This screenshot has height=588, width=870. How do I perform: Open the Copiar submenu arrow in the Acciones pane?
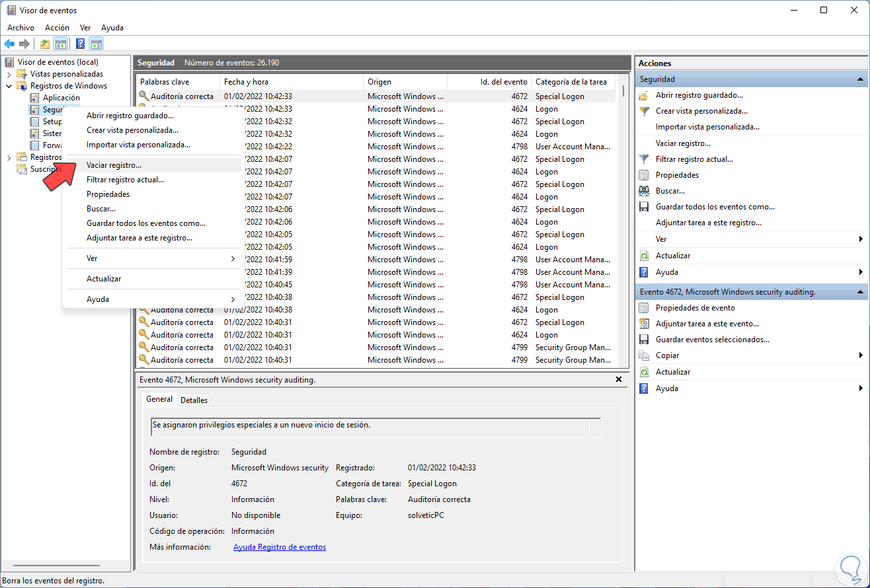(x=861, y=355)
